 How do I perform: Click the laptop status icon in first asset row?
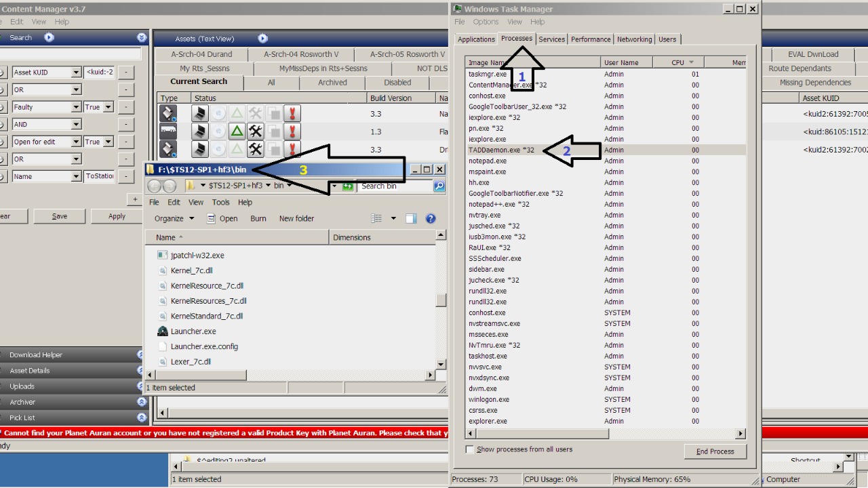coord(199,114)
